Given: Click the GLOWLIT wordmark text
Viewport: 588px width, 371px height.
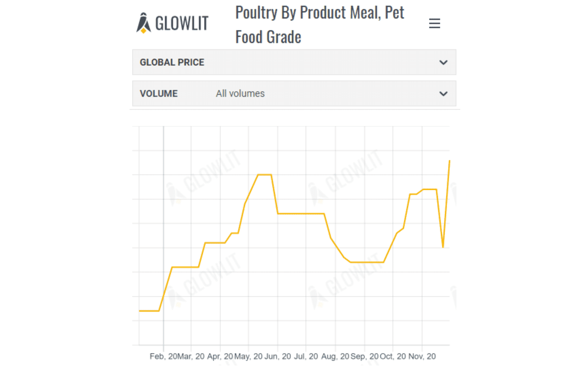Looking at the screenshot, I should pyautogui.click(x=182, y=23).
